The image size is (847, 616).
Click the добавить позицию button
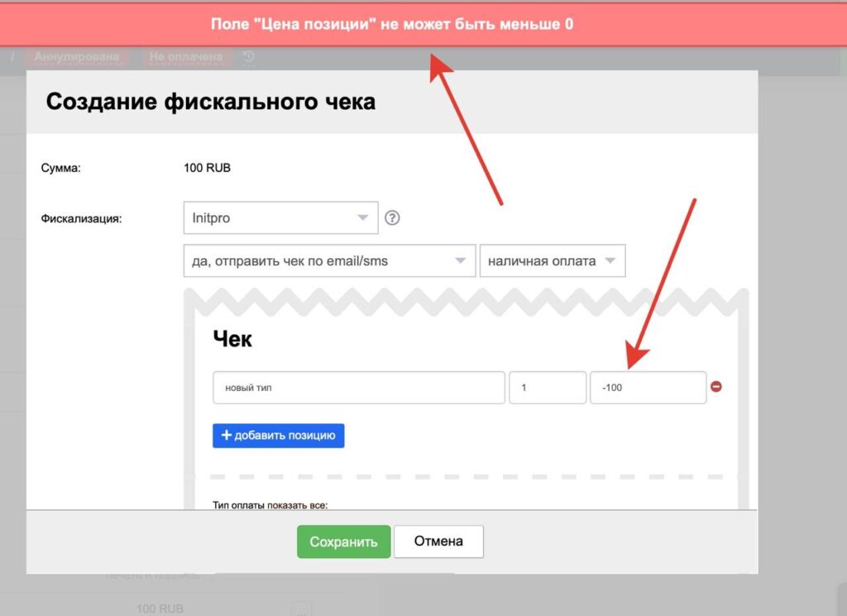tap(278, 436)
